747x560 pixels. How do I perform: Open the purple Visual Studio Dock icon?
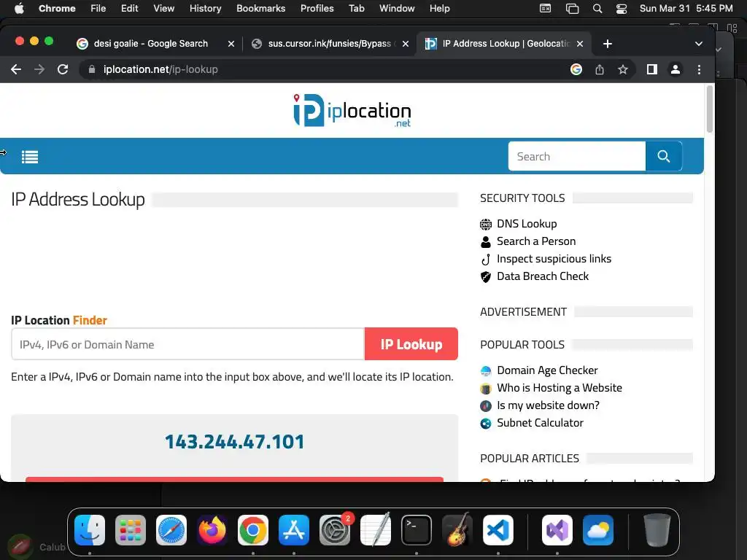pos(557,530)
